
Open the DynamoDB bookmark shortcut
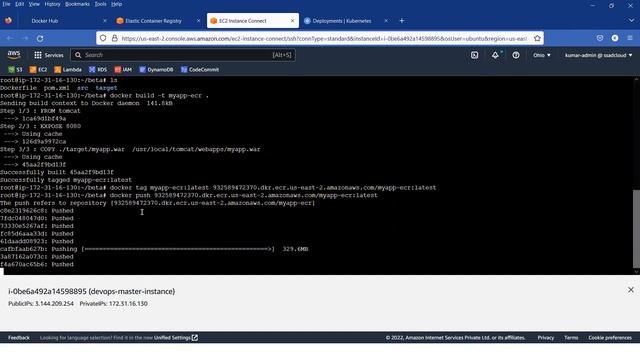point(156,70)
